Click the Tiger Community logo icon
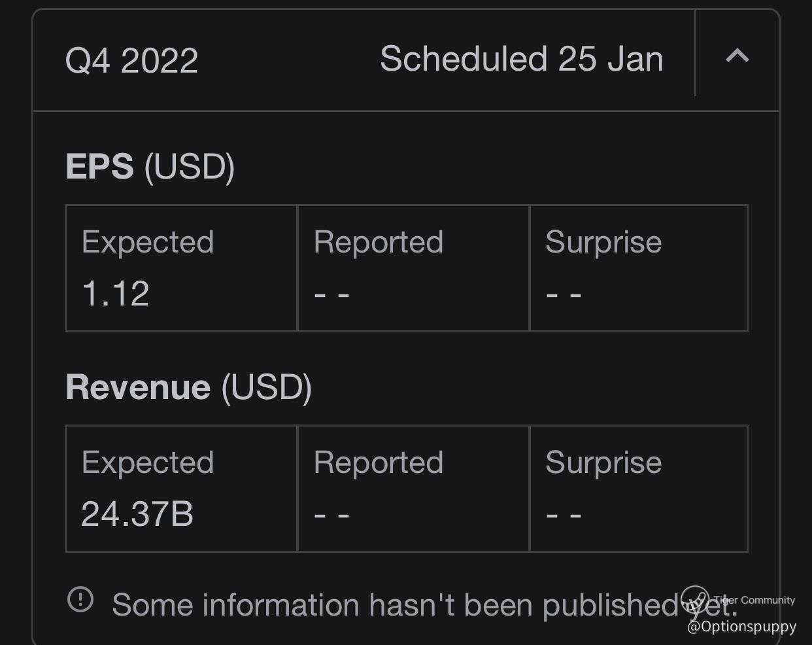The image size is (812, 645). coord(694,599)
